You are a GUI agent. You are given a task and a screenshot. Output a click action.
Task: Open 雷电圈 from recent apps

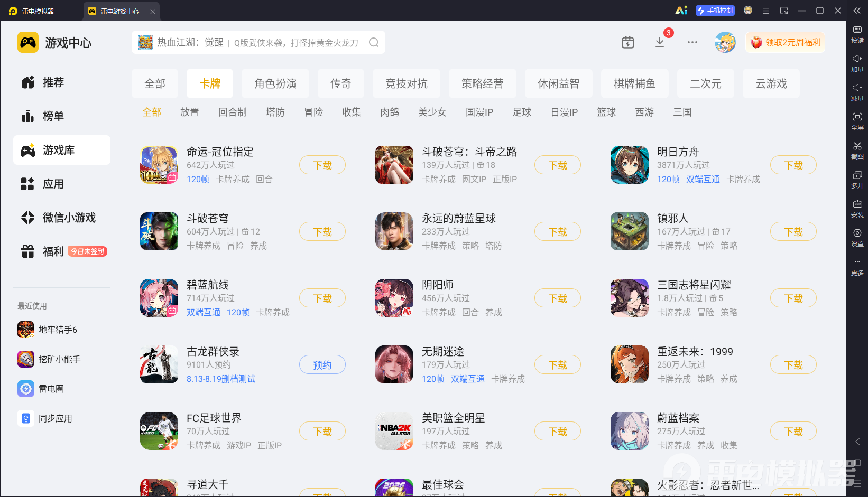(41, 389)
